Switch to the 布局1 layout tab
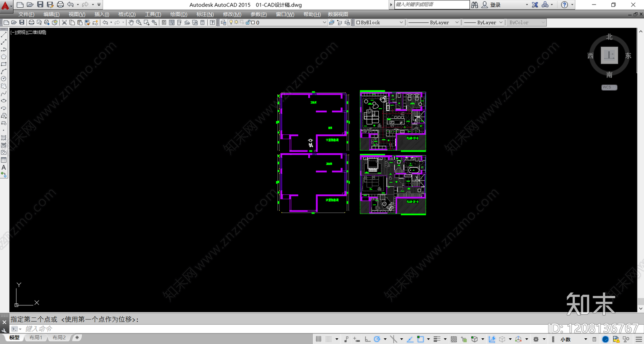This screenshot has height=344, width=644. (x=36, y=338)
